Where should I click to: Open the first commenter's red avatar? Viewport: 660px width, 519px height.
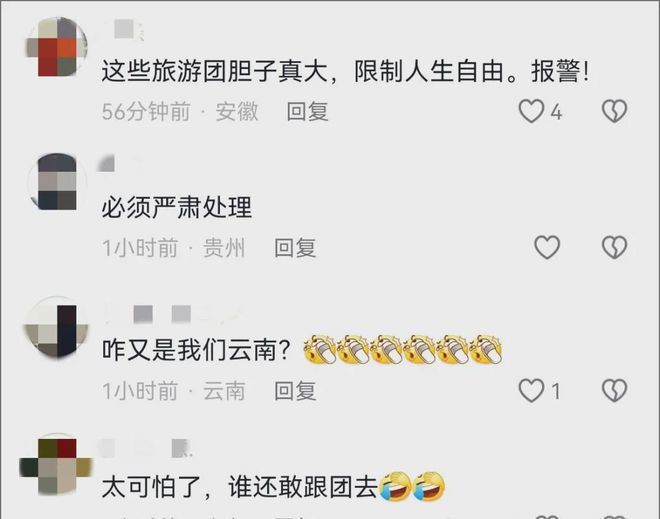pyautogui.click(x=57, y=47)
